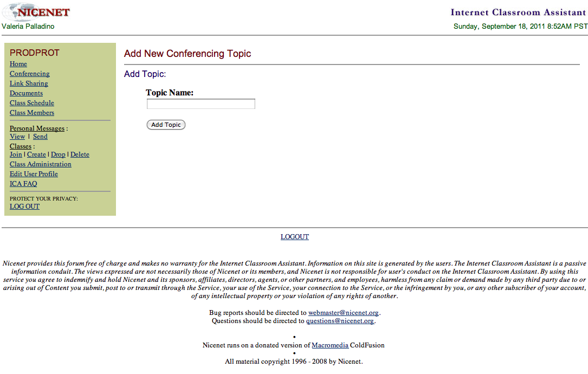Open Personal Messages link

point(37,128)
